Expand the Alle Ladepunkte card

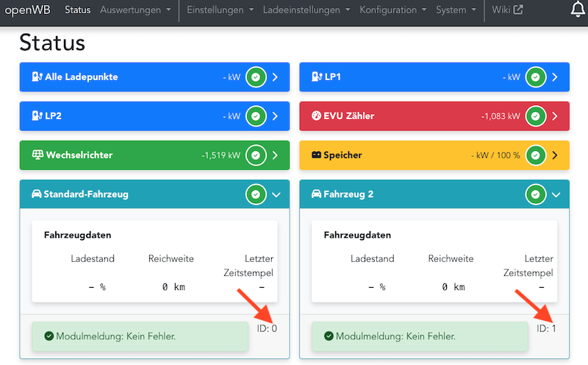pyautogui.click(x=275, y=77)
